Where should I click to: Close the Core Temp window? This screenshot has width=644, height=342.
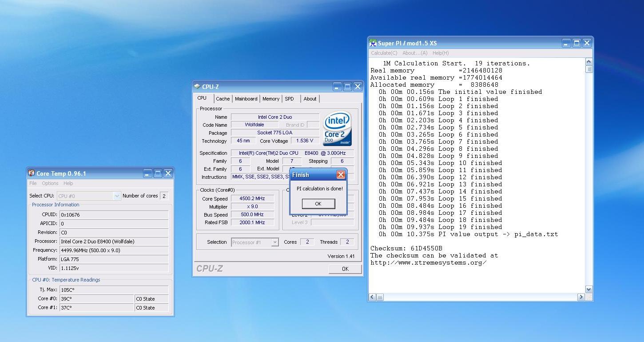[168, 173]
